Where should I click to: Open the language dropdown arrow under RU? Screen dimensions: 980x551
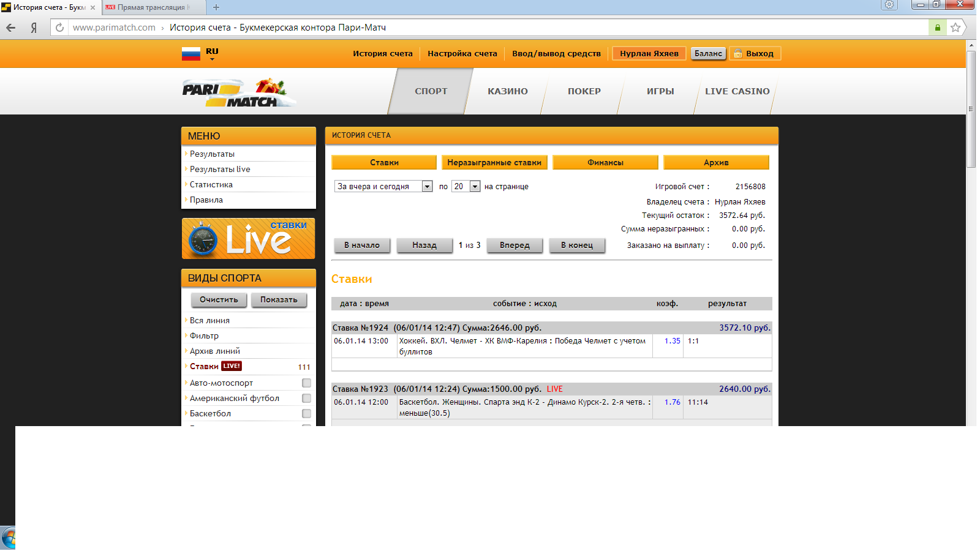tap(212, 59)
